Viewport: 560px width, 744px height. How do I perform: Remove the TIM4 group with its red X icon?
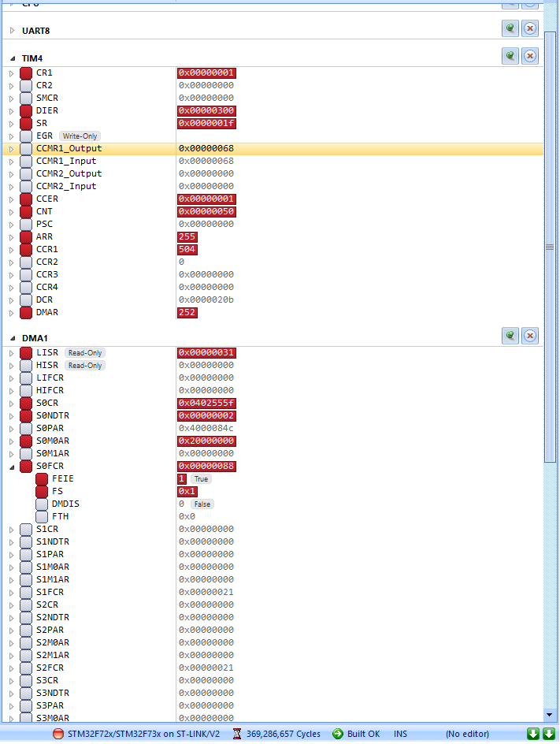(x=530, y=56)
